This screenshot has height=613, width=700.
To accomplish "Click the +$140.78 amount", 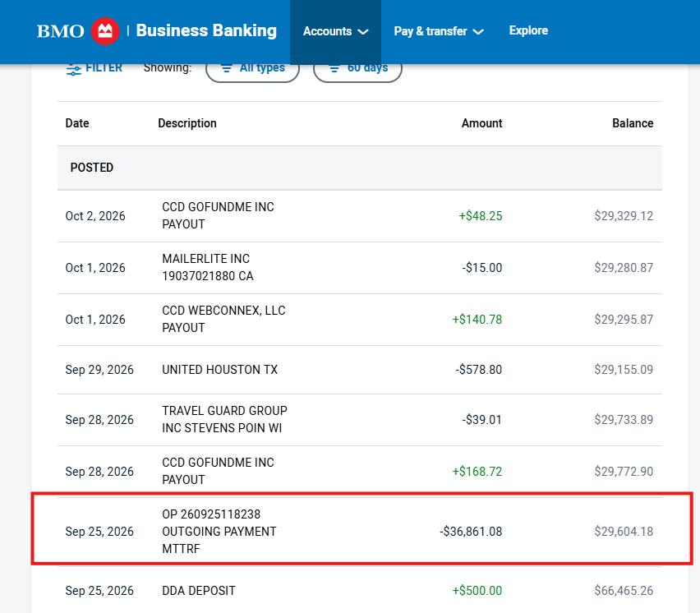I will click(477, 320).
